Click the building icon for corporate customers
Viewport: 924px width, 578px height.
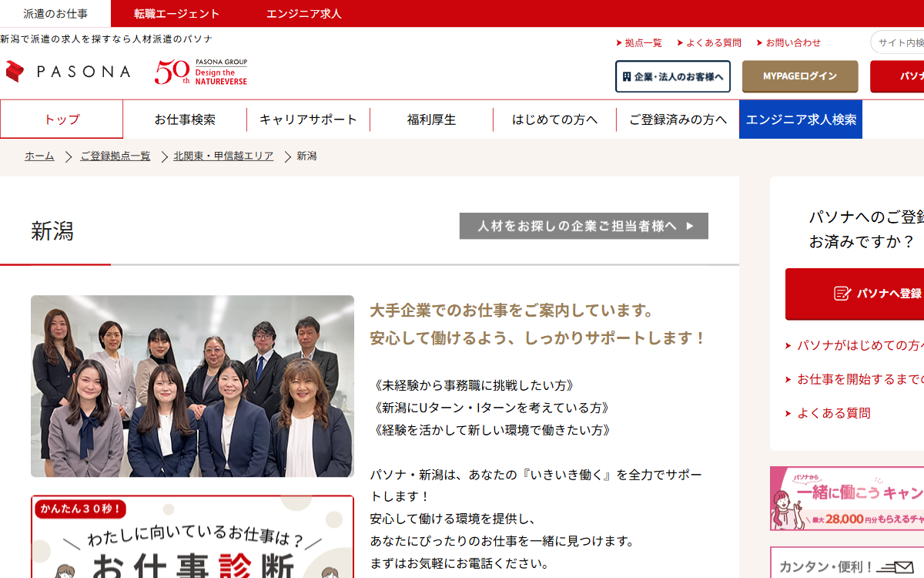(x=627, y=76)
